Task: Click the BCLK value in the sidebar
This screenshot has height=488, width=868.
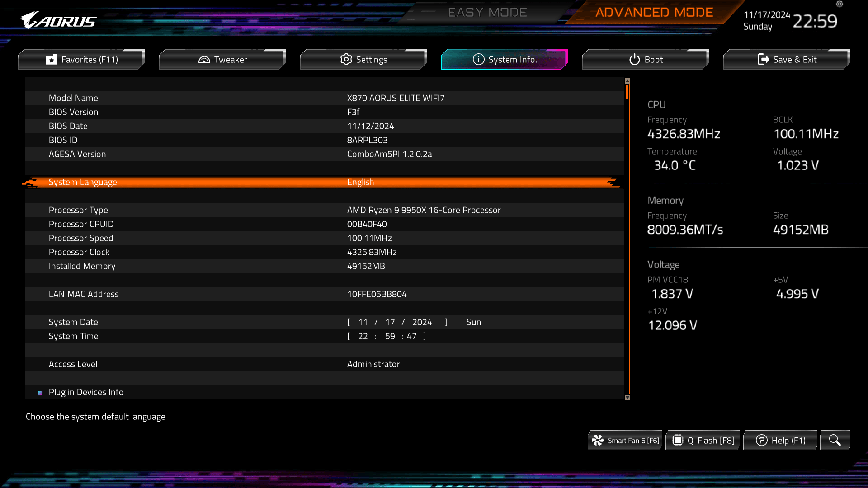Action: (x=806, y=134)
